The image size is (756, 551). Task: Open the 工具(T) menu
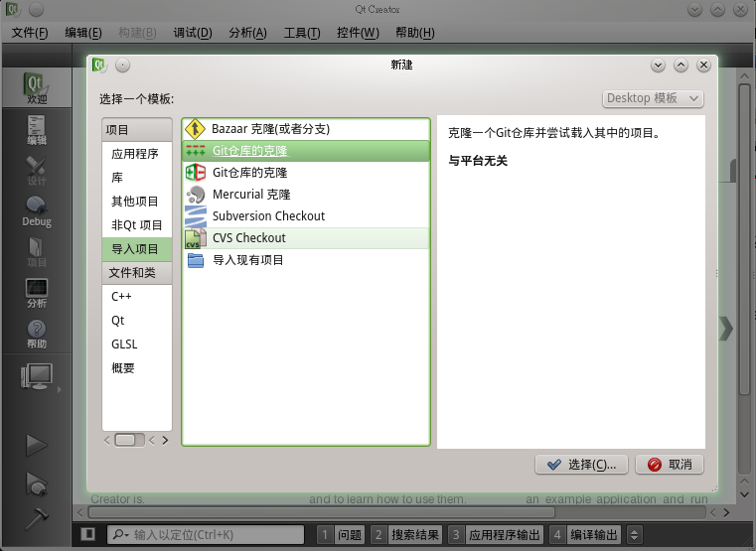302,33
